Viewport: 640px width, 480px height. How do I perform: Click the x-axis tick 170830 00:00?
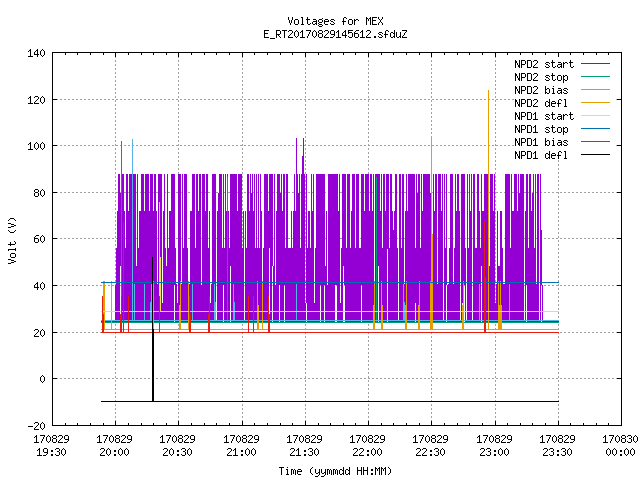click(620, 446)
